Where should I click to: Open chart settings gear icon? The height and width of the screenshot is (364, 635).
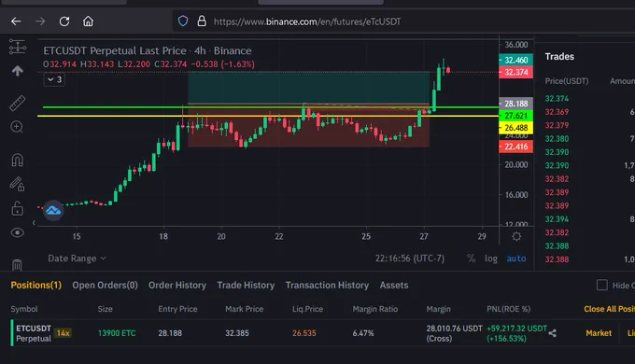point(516,236)
